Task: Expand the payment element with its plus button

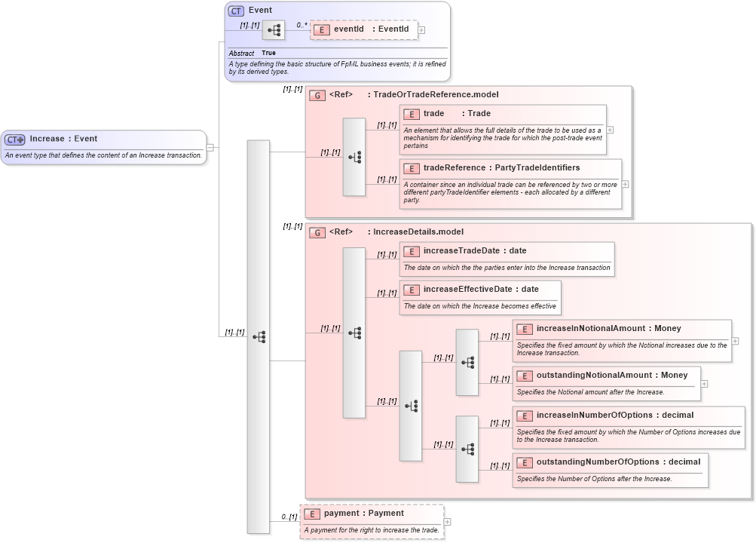Action: click(x=448, y=520)
